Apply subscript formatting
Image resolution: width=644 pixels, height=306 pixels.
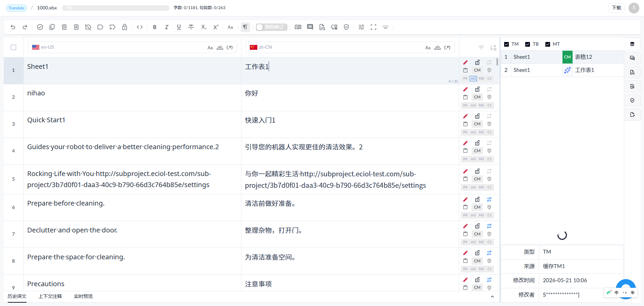click(x=204, y=27)
